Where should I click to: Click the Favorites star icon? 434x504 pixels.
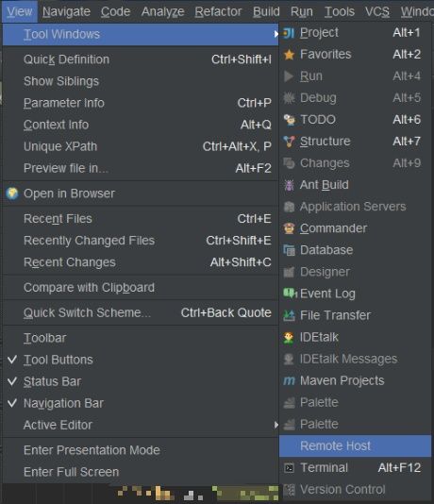pos(289,55)
